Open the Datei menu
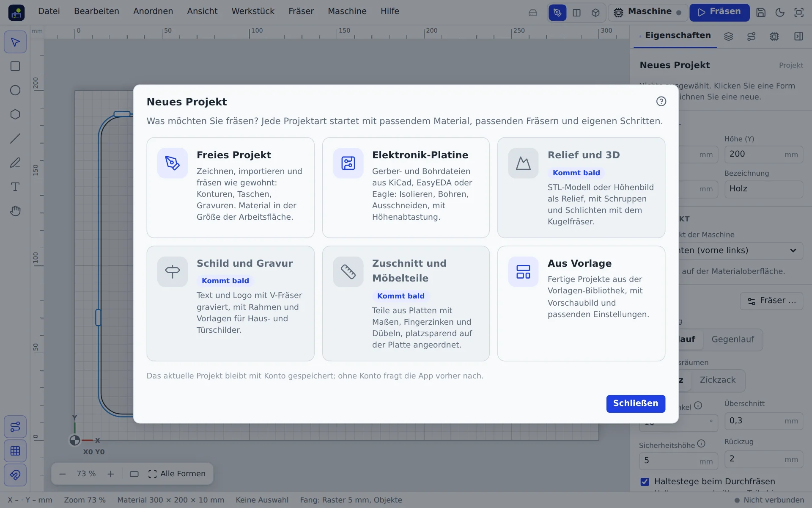 pos(49,11)
